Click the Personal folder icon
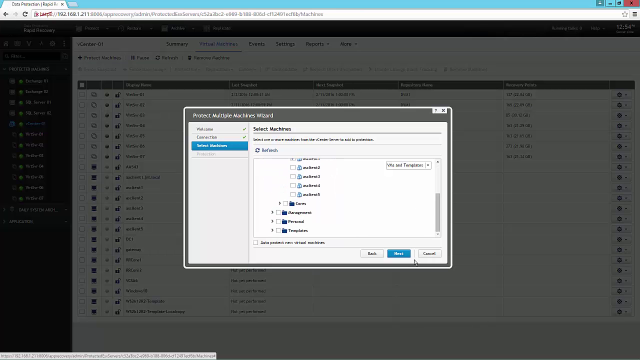Screen dimensions: 640x360 tap(284, 222)
